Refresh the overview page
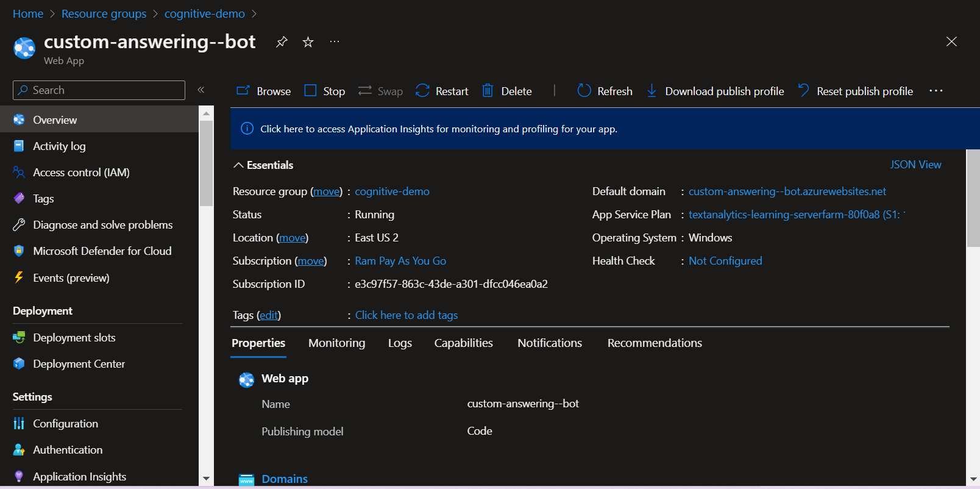The width and height of the screenshot is (980, 489). tap(605, 91)
